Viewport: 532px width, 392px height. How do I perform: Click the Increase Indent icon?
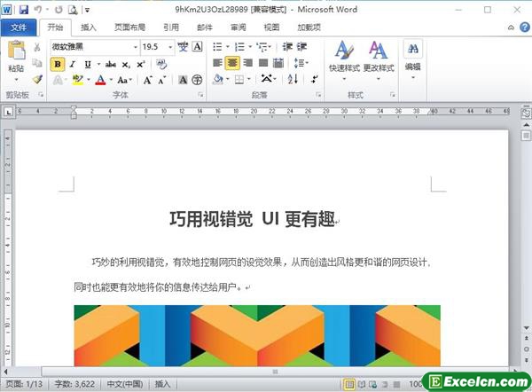pyautogui.click(x=302, y=46)
